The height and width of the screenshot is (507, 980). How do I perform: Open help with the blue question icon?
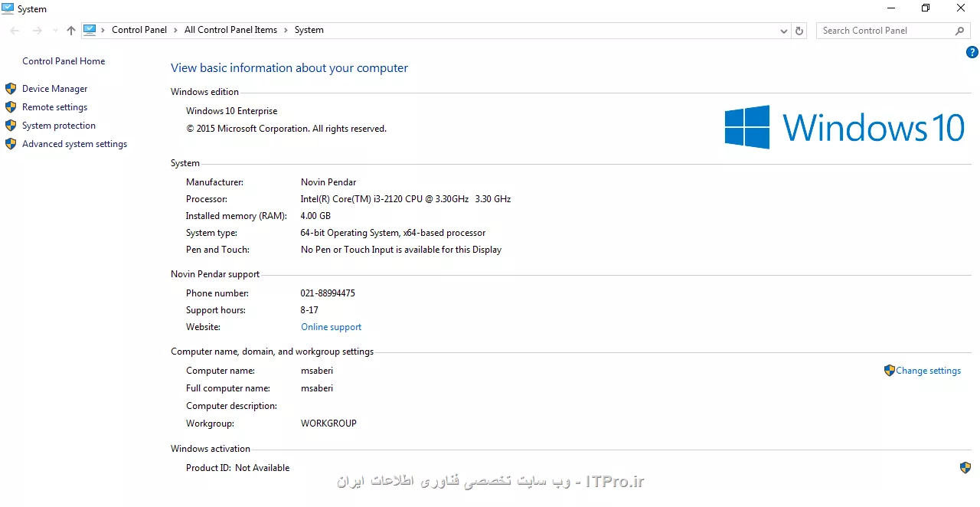[972, 53]
